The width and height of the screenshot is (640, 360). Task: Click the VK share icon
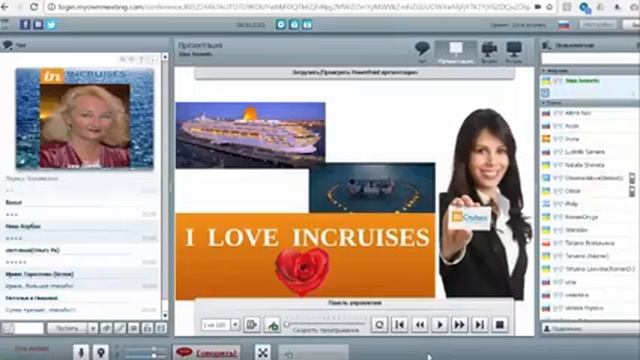tap(38, 24)
